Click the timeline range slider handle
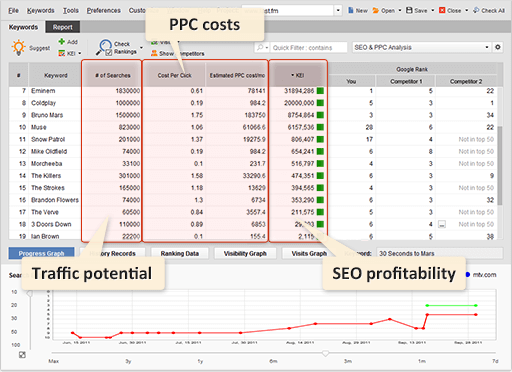Viewport: 512px width, 372px height. click(x=325, y=353)
